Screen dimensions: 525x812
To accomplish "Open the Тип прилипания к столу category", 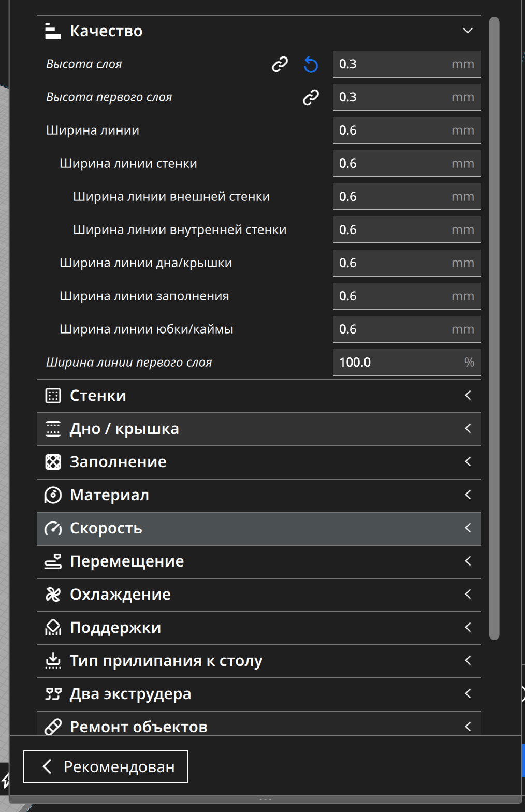I will tap(166, 661).
